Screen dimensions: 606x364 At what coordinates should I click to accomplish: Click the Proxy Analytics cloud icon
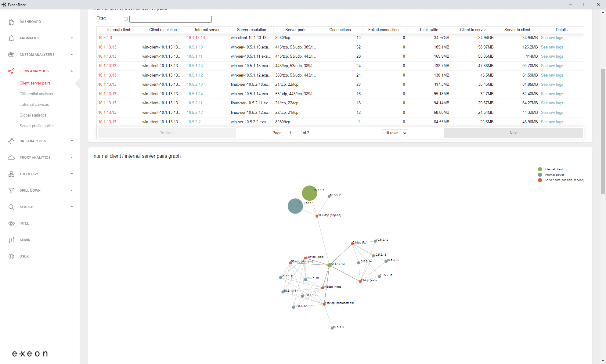pos(11,157)
